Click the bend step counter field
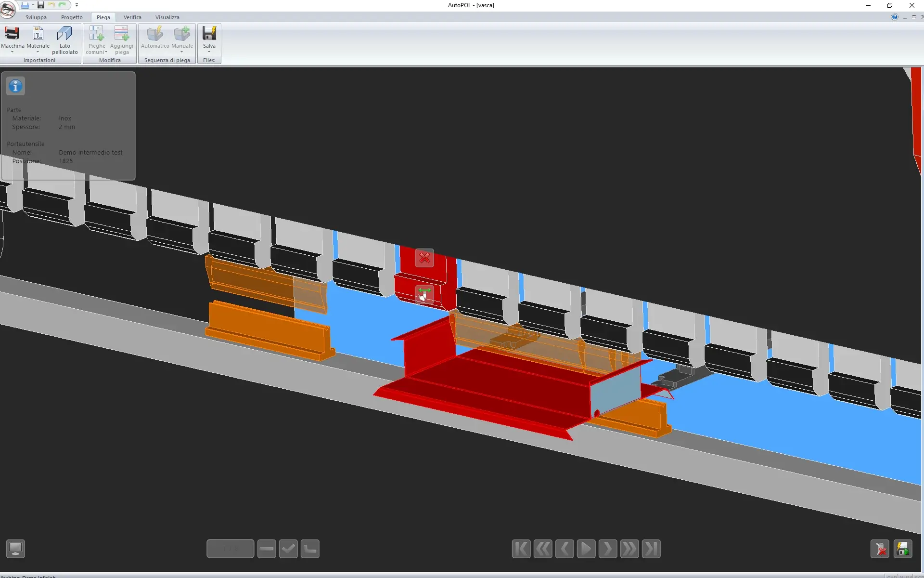 pos(231,549)
